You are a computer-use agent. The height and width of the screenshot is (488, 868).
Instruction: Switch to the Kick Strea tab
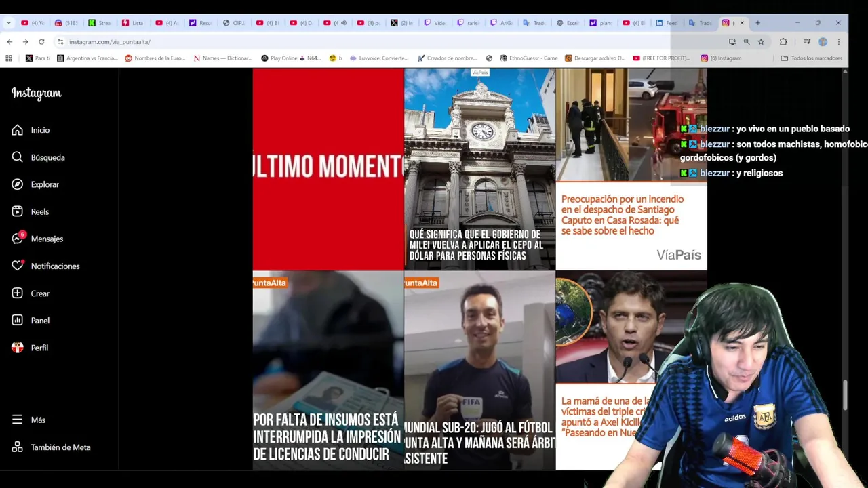pyautogui.click(x=100, y=23)
